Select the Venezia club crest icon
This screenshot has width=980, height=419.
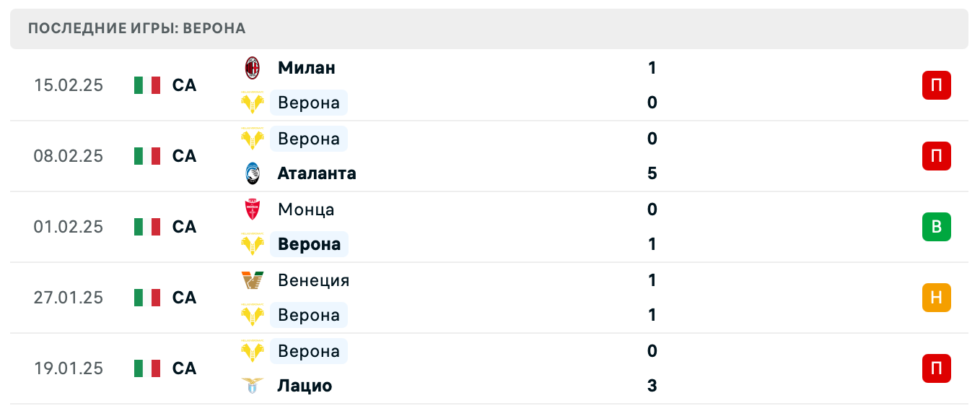[254, 280]
